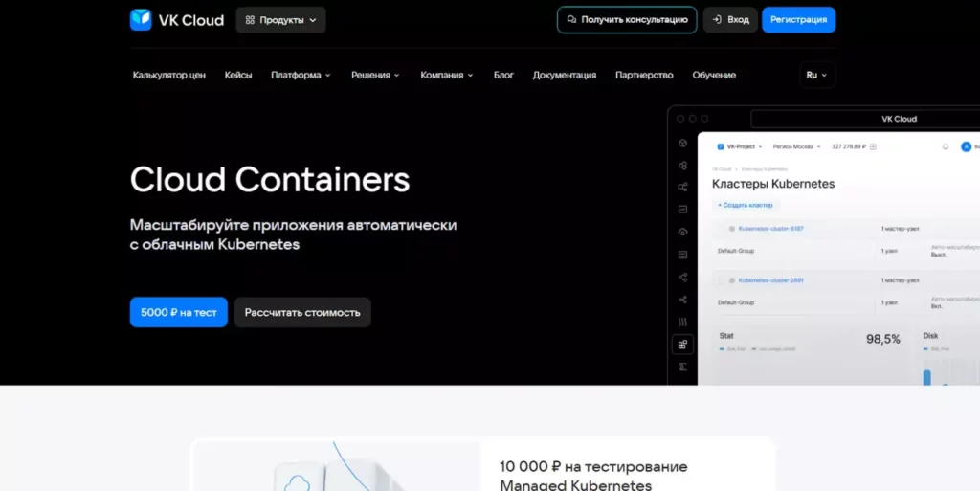Click the Кластеры Kubernetes heading in mockup

click(x=773, y=184)
